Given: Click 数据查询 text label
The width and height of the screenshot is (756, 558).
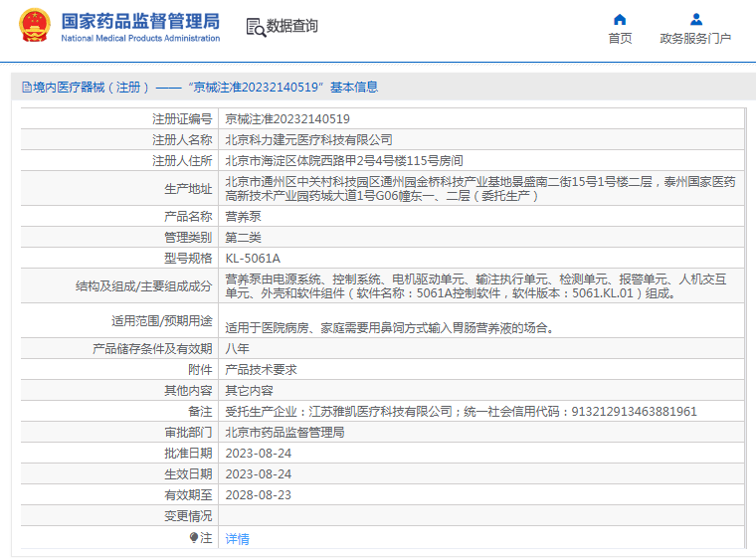Looking at the screenshot, I should (292, 26).
